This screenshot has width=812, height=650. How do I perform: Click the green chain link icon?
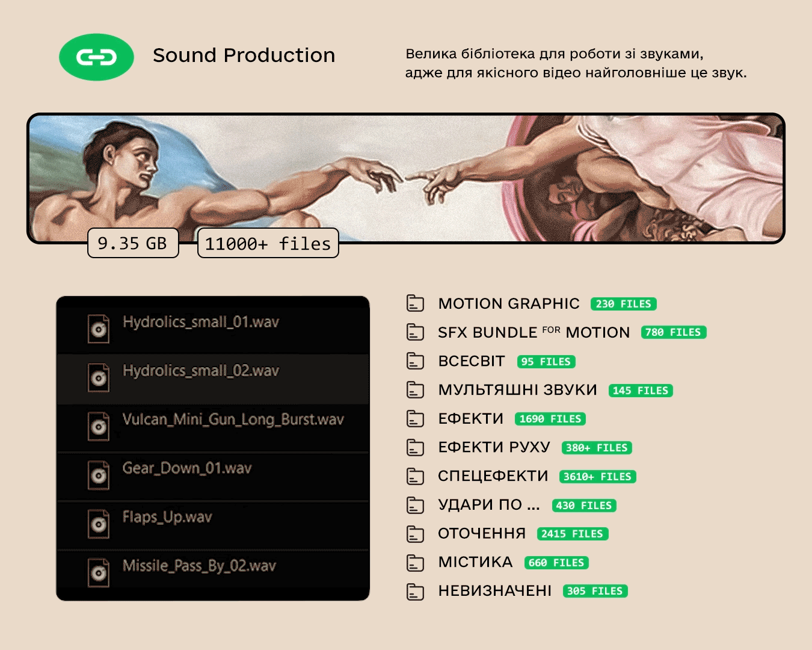click(96, 57)
